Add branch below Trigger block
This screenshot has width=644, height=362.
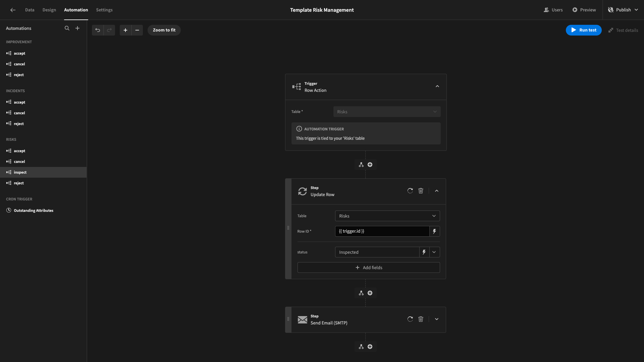tap(361, 165)
